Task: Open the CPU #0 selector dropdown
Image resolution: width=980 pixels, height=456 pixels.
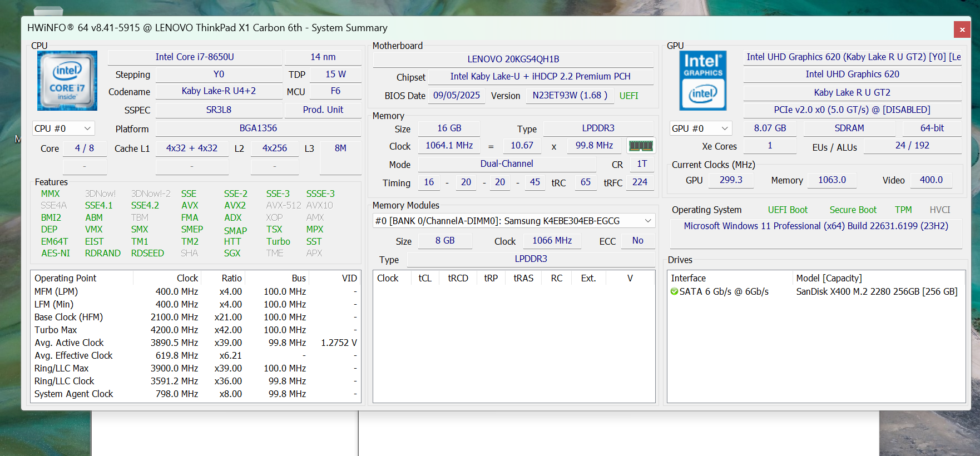Action: click(x=63, y=128)
